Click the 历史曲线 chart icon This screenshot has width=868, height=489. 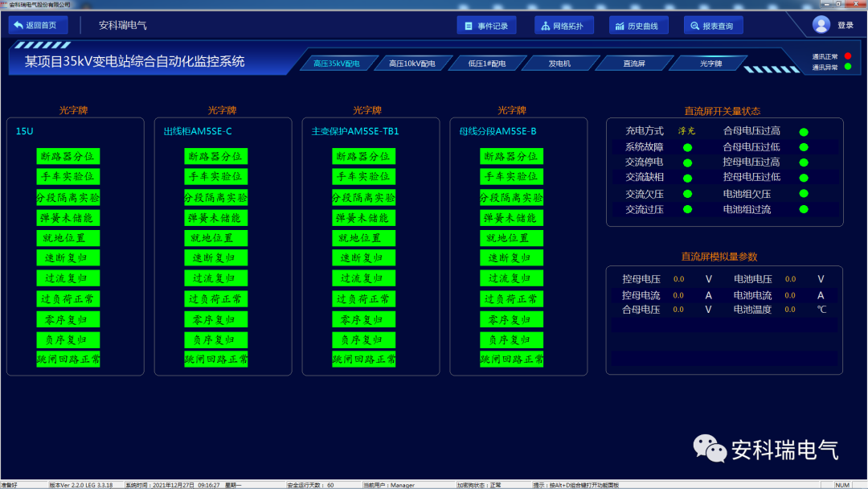pyautogui.click(x=620, y=26)
